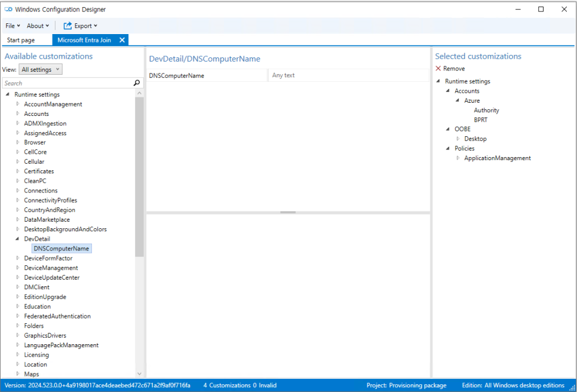Viewport: 577px width, 392px height.
Task: Click the tree vertical scrollbar thumb
Action: pyautogui.click(x=139, y=177)
